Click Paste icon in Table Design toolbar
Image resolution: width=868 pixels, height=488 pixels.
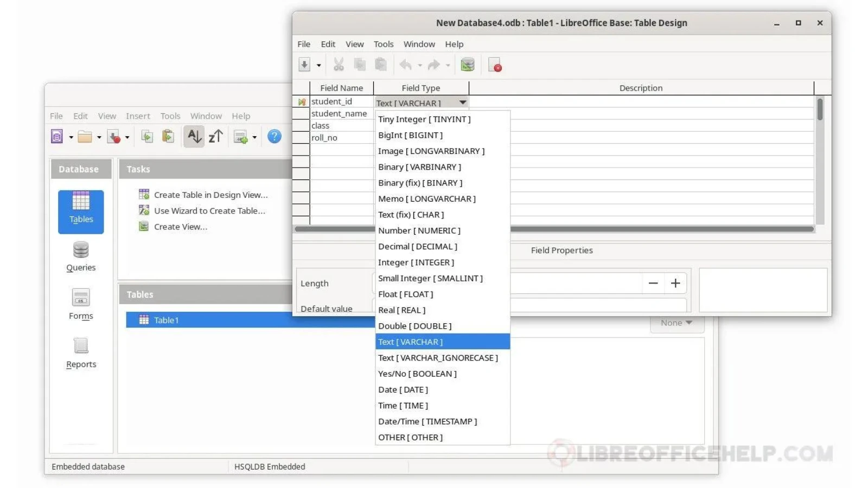pyautogui.click(x=381, y=65)
